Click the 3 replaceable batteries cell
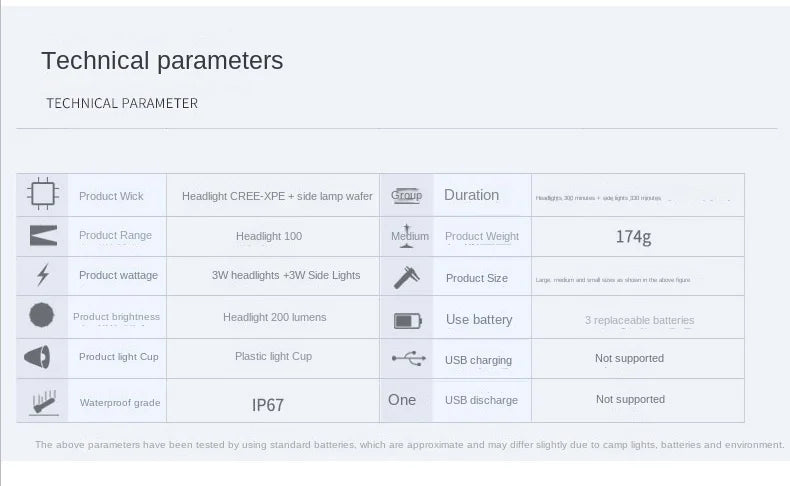Screen dimensions: 790x486 click(x=639, y=320)
